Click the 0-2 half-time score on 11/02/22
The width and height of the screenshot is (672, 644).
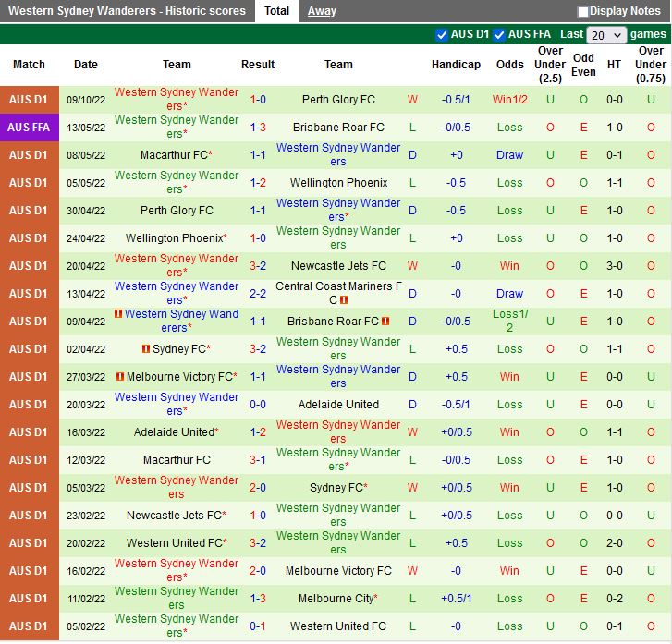point(614,598)
